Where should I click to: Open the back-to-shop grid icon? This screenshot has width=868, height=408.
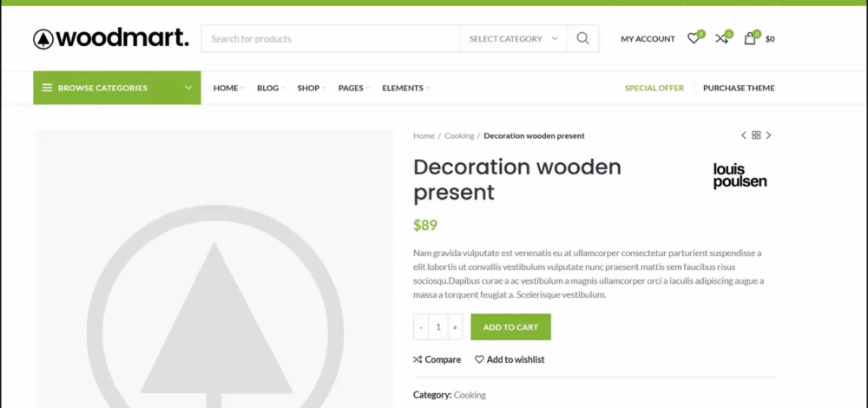coord(756,135)
